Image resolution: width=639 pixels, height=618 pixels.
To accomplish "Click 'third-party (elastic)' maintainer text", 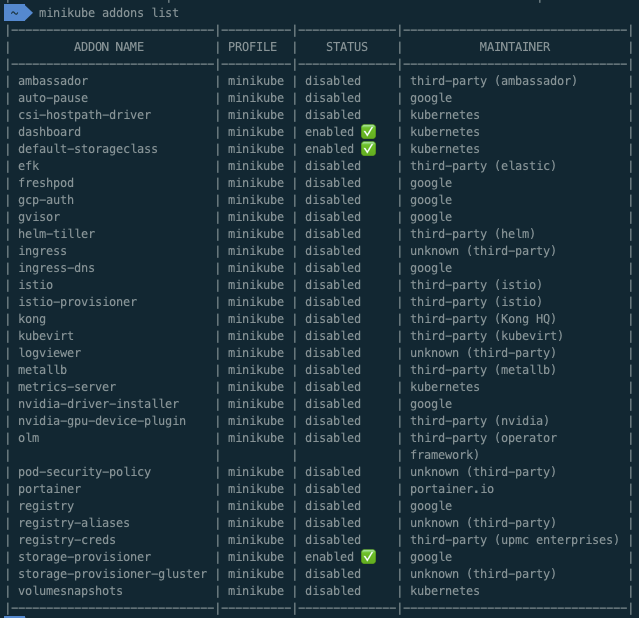I will tap(483, 166).
